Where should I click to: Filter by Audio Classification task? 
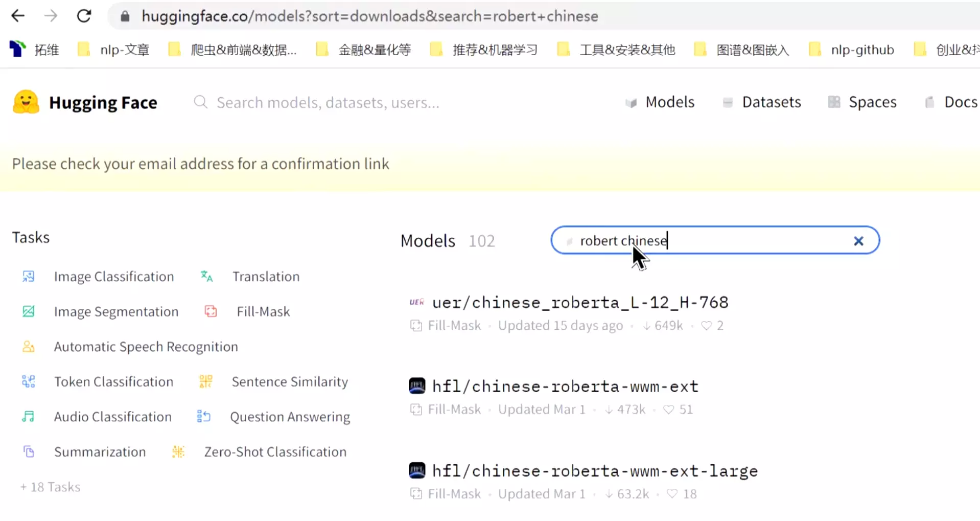(113, 417)
